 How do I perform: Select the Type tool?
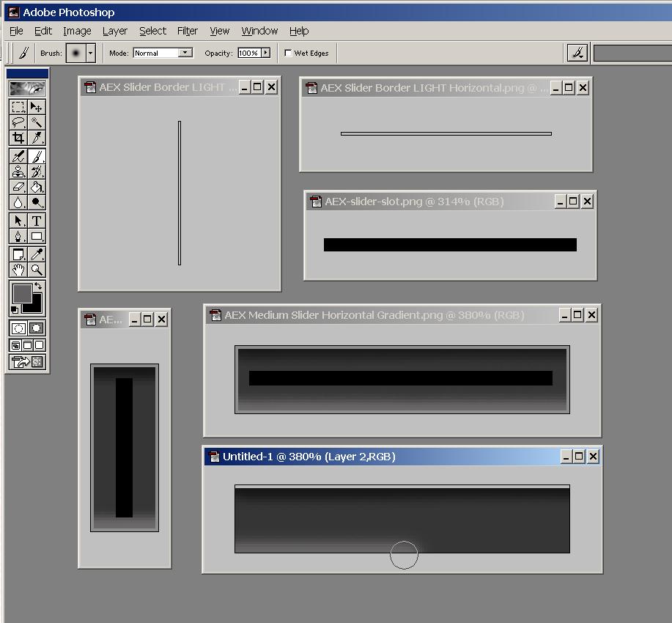[x=37, y=221]
